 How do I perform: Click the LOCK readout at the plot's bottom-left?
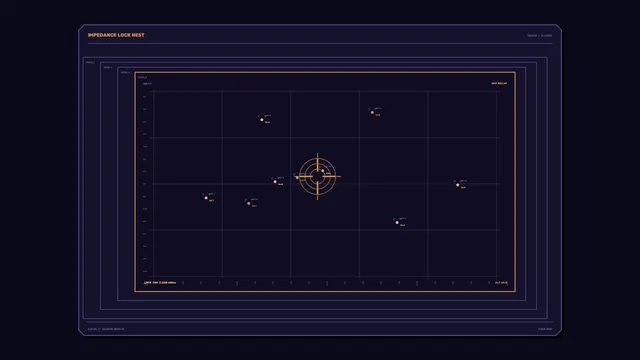[x=160, y=282]
